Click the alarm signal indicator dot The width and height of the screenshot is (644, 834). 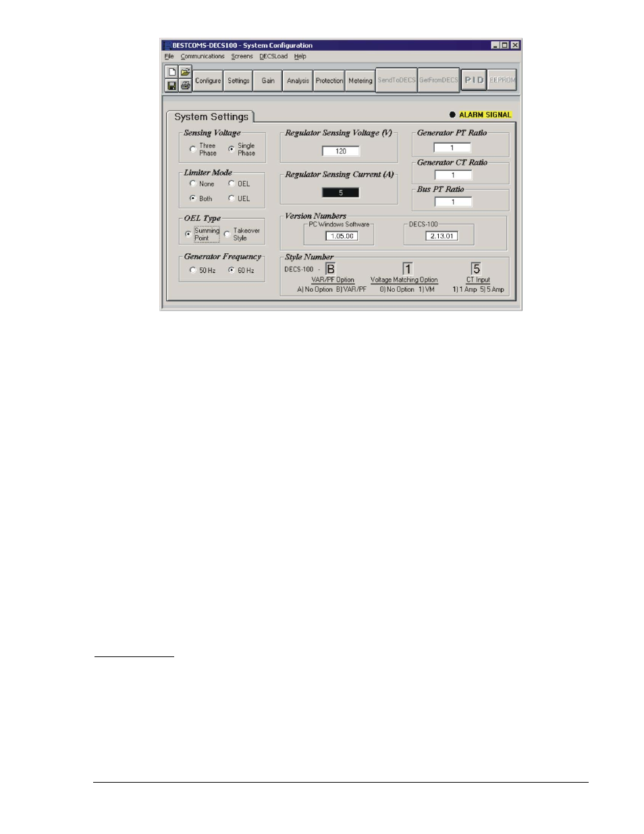452,115
